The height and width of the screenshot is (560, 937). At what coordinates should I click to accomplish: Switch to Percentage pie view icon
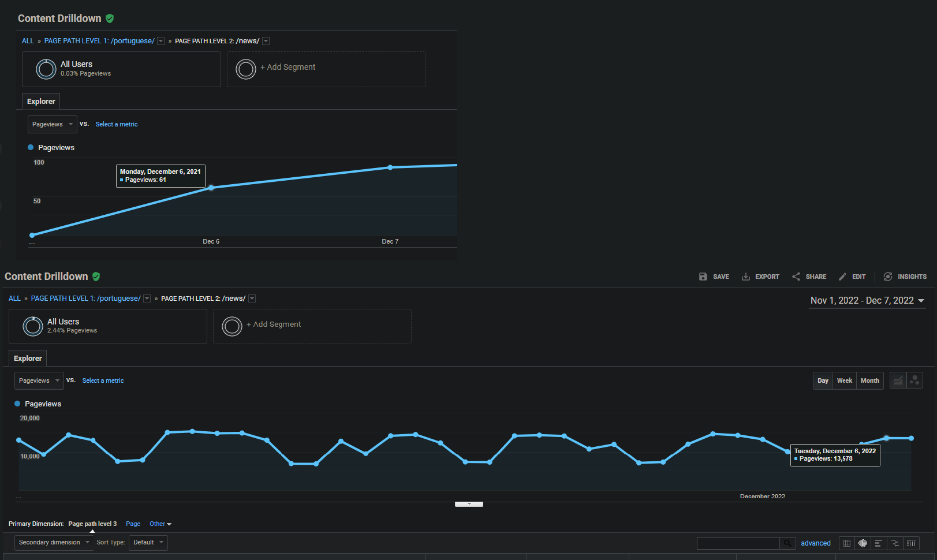[863, 543]
